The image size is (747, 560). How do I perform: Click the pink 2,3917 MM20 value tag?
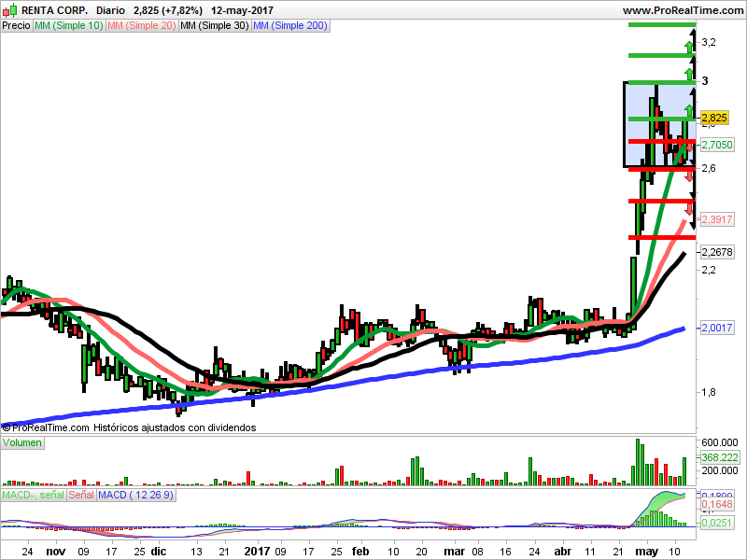(717, 219)
